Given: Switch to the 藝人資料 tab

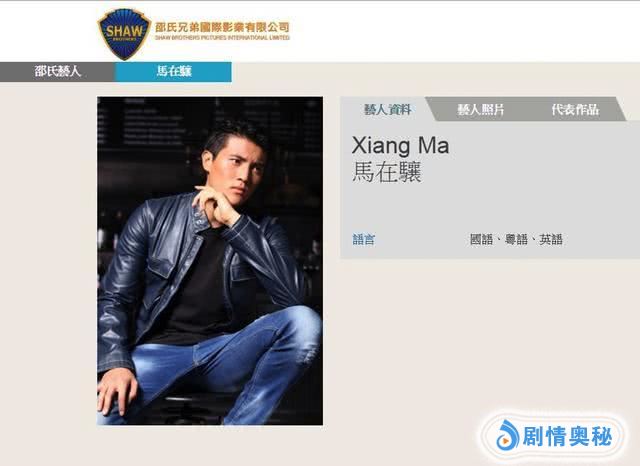Looking at the screenshot, I should coord(387,109).
